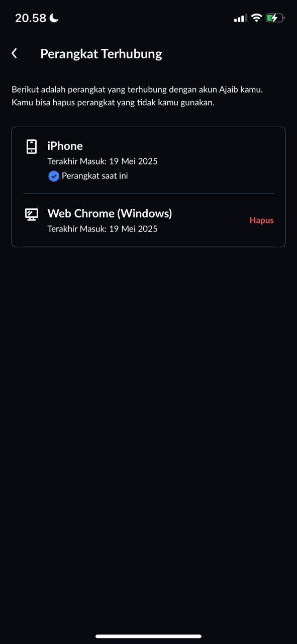Remove Web Chrome device with Hapus
The image size is (297, 644).
[x=261, y=220]
